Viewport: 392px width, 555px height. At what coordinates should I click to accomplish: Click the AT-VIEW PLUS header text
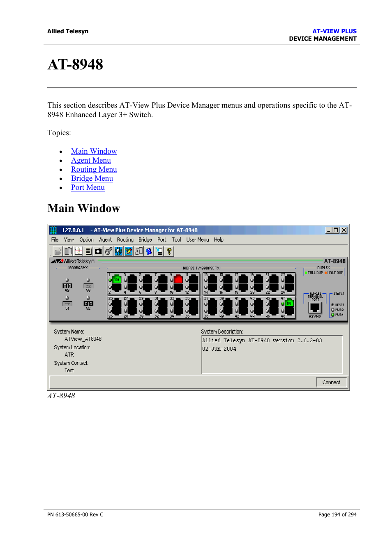pos(334,31)
